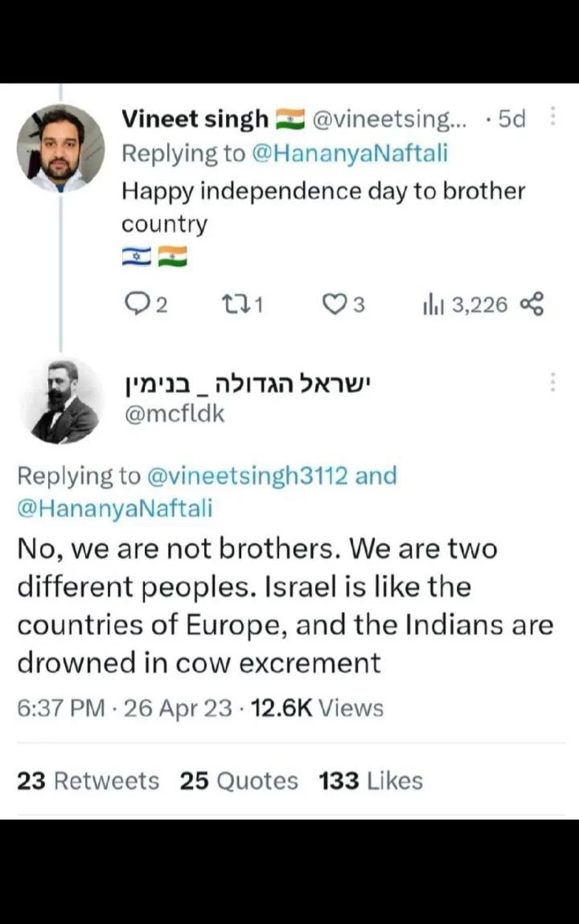Click the @vineetsingh3112 mention link
Screen dimensions: 579x924
tap(246, 476)
